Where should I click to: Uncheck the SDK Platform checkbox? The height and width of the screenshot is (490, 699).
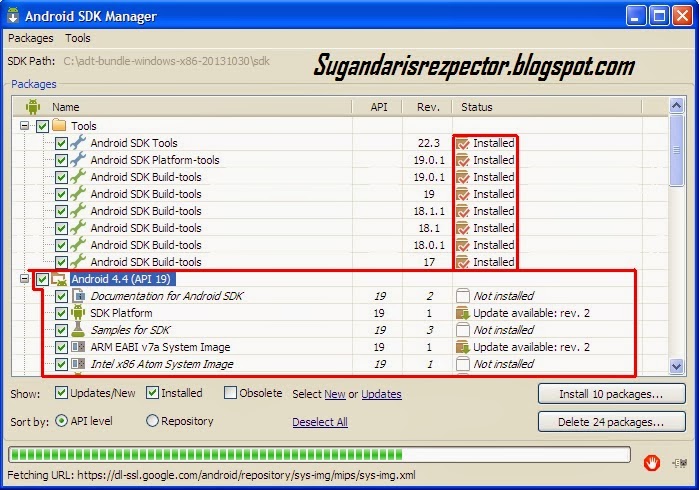coord(61,313)
